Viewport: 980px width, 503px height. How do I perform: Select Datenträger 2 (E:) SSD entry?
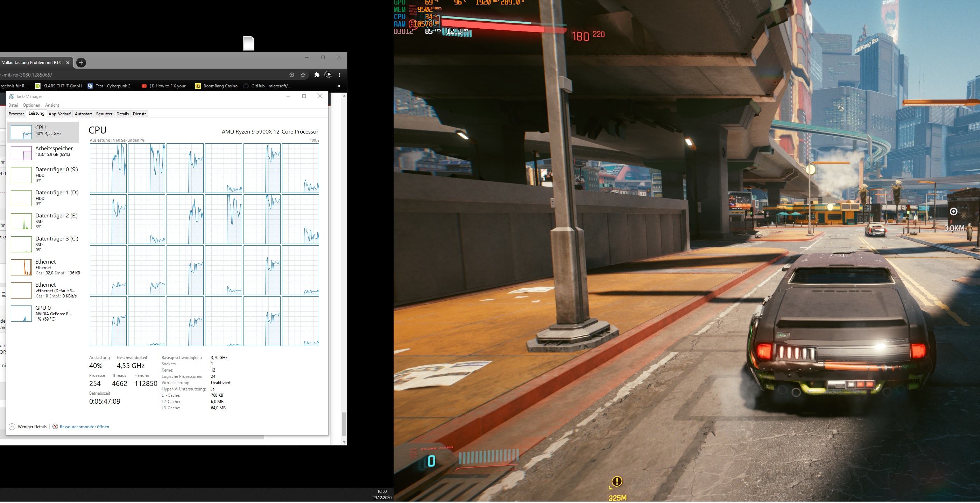(43, 221)
